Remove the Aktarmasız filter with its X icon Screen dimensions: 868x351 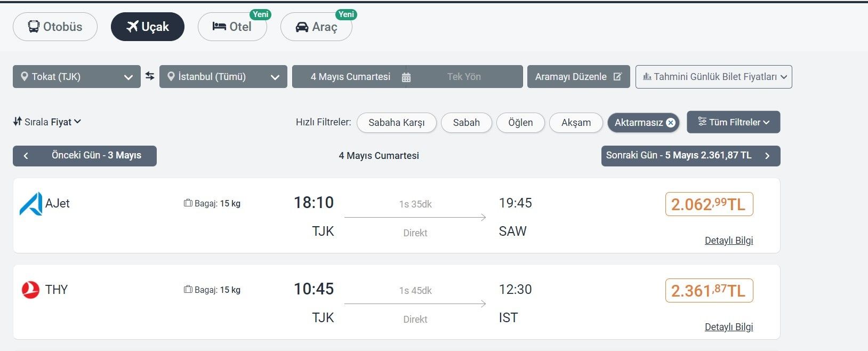671,123
